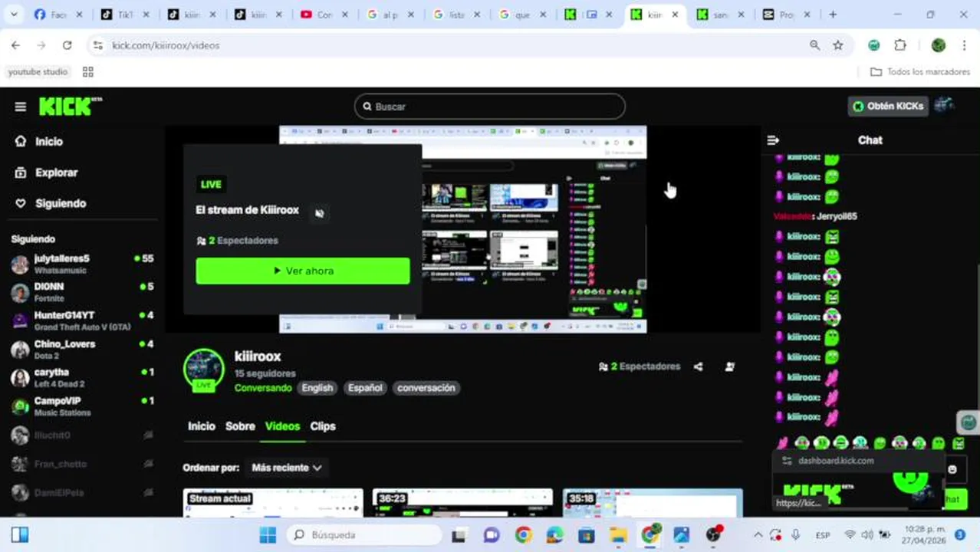Screen dimensions: 980x552
Task: Switch to the Videos tab
Action: [x=282, y=426]
